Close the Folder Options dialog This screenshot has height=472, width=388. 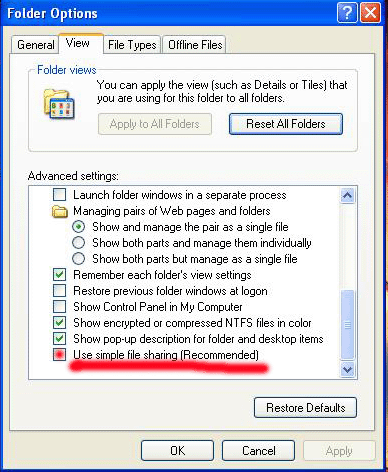[370, 13]
